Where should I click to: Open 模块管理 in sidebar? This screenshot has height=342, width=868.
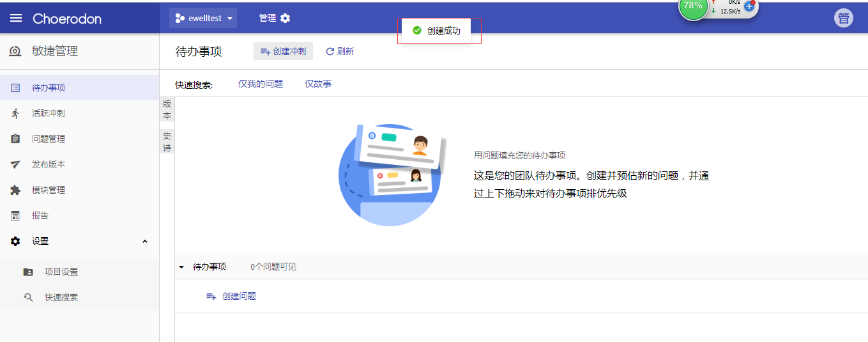(x=80, y=190)
